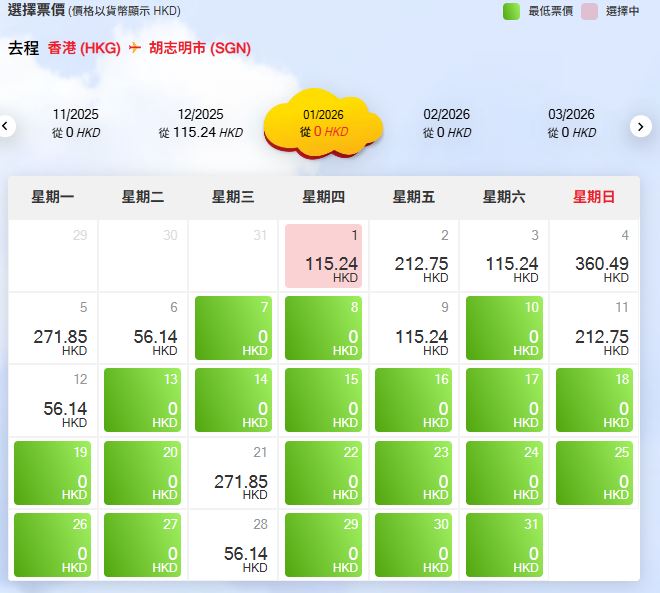
Task: Click the airplane icon between HKG and SGN
Action: coord(135,48)
